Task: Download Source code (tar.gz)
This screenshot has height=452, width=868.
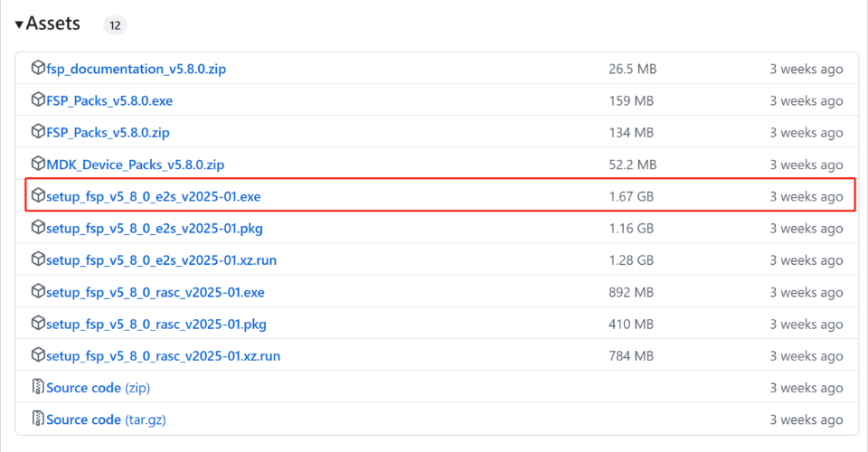Action: 107,420
